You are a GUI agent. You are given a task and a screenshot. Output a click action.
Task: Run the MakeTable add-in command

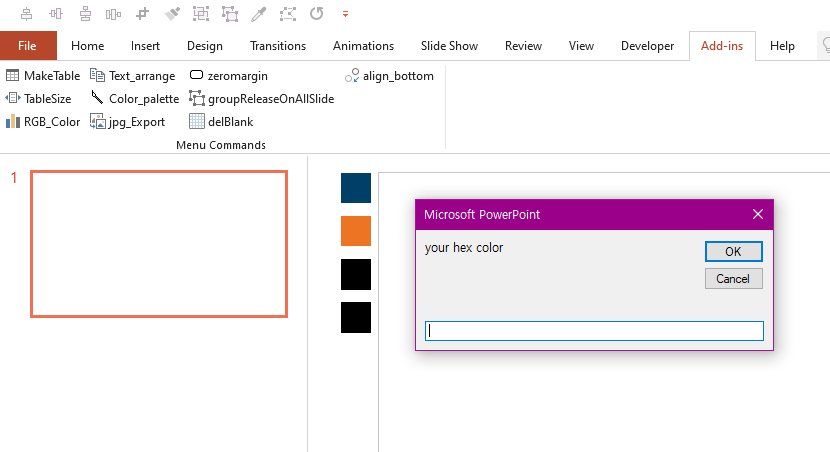pos(43,76)
